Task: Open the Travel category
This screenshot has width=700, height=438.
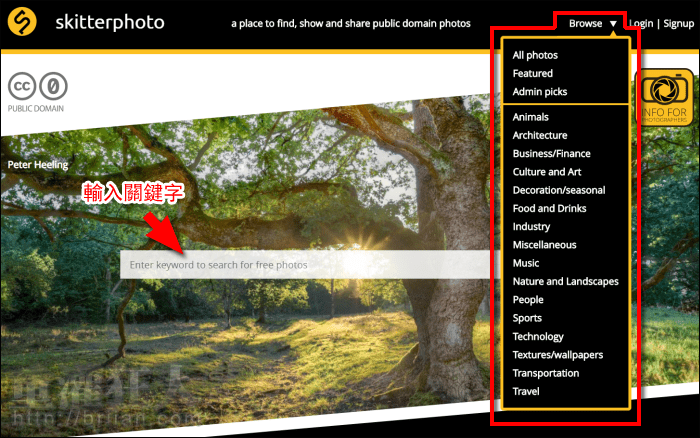Action: tap(525, 391)
